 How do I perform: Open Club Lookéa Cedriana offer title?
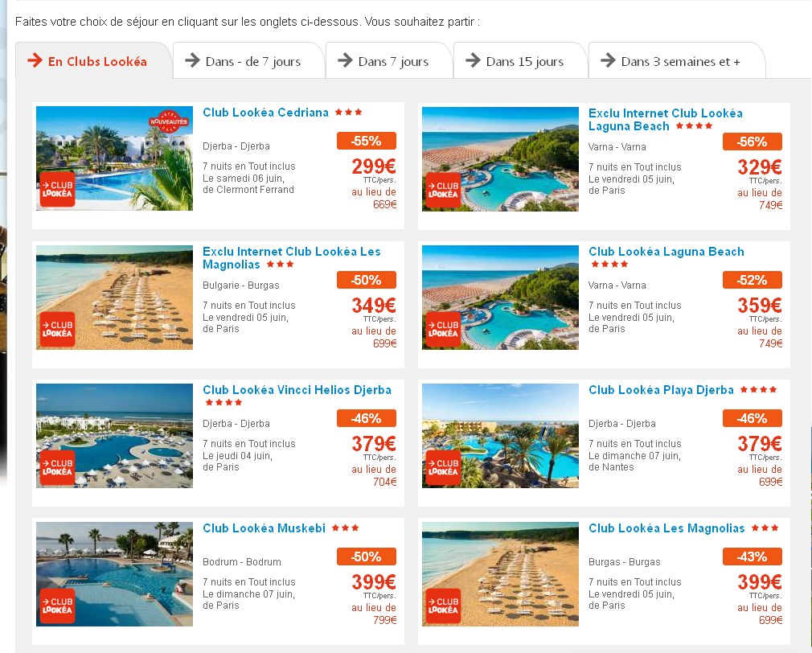click(265, 113)
